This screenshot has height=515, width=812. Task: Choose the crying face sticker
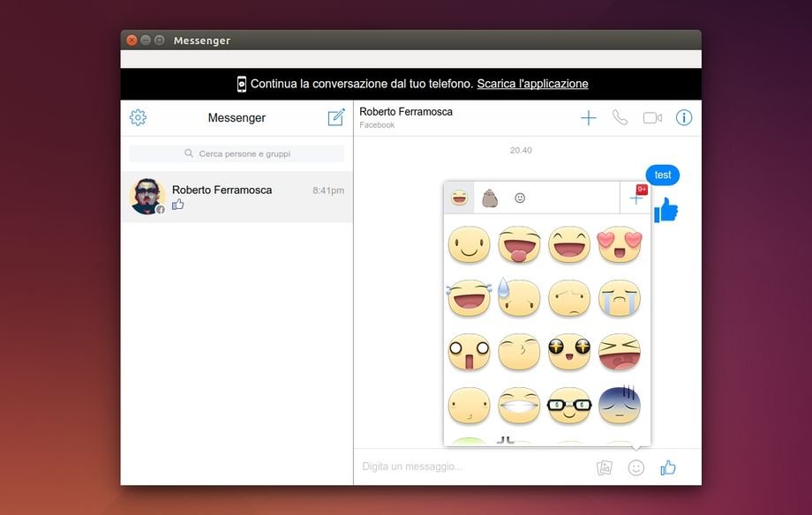(x=619, y=298)
